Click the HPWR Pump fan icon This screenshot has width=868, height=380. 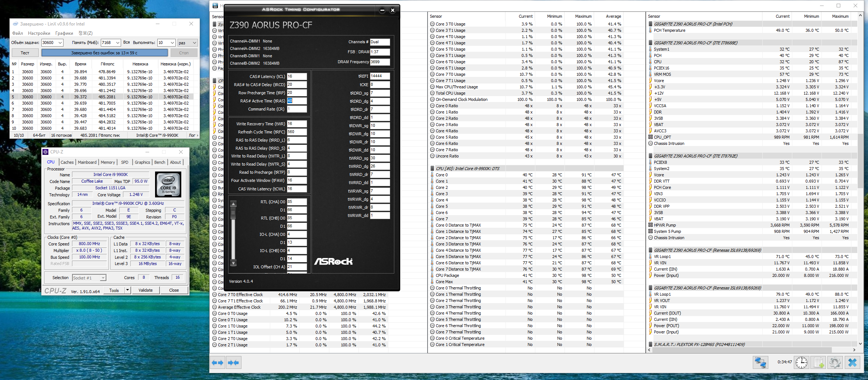[x=651, y=225]
